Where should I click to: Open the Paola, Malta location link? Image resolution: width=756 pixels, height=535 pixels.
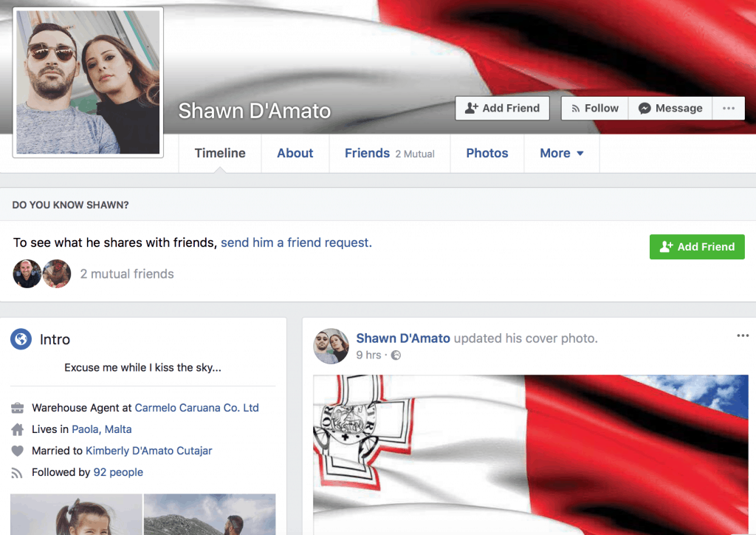coord(101,429)
